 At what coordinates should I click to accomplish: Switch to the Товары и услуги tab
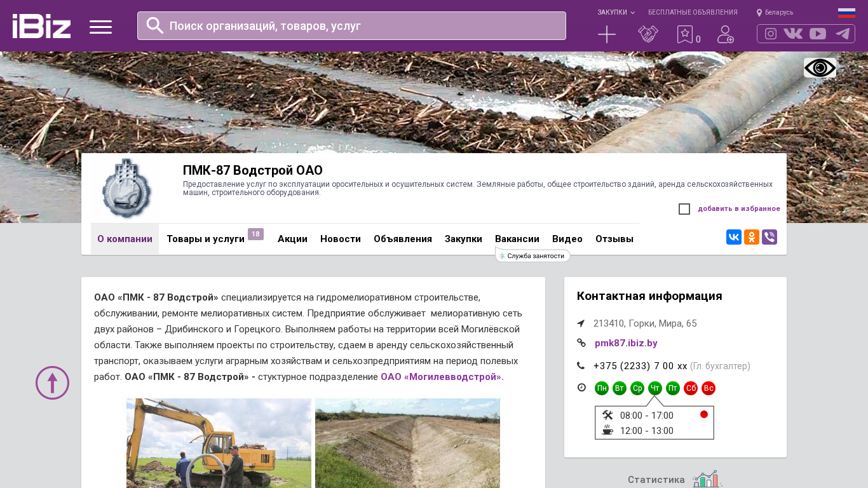205,239
